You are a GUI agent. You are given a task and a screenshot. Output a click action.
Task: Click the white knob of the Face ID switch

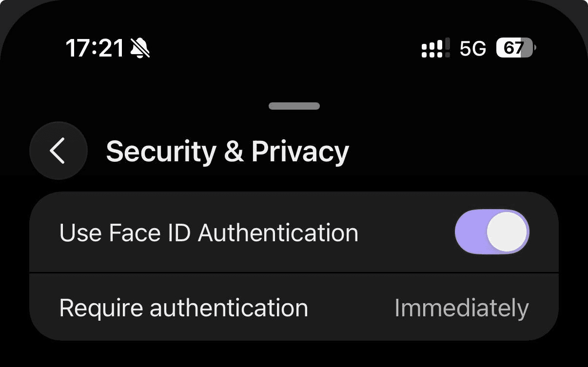point(507,232)
